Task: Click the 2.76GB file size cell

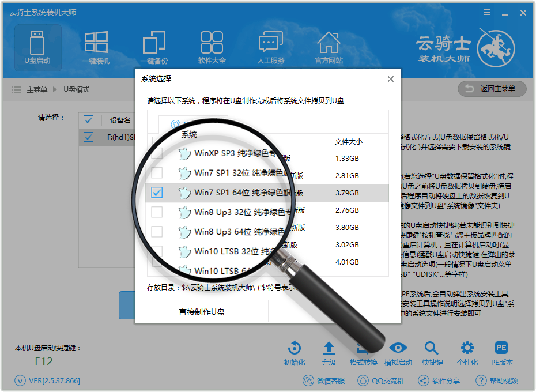Action: click(x=347, y=210)
